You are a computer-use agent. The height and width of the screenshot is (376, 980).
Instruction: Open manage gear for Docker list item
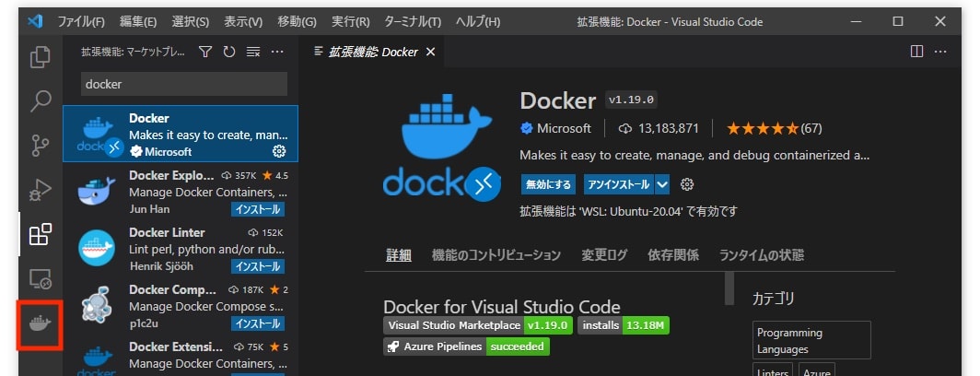(279, 151)
